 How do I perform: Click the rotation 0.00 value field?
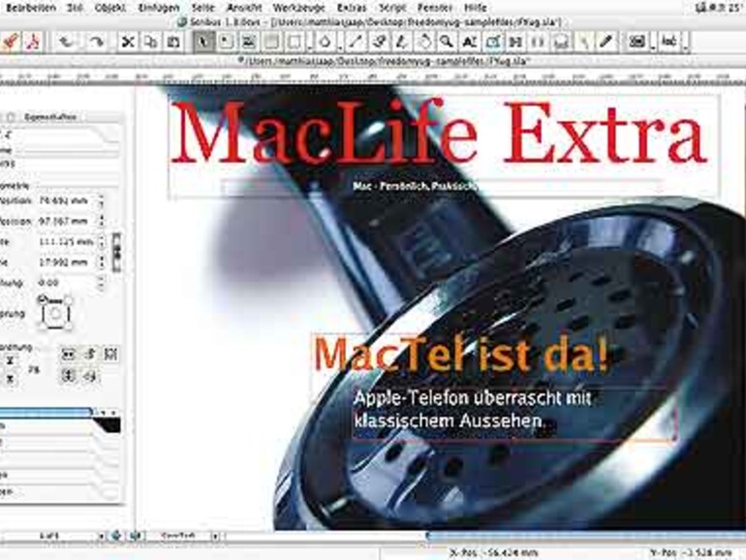67,283
